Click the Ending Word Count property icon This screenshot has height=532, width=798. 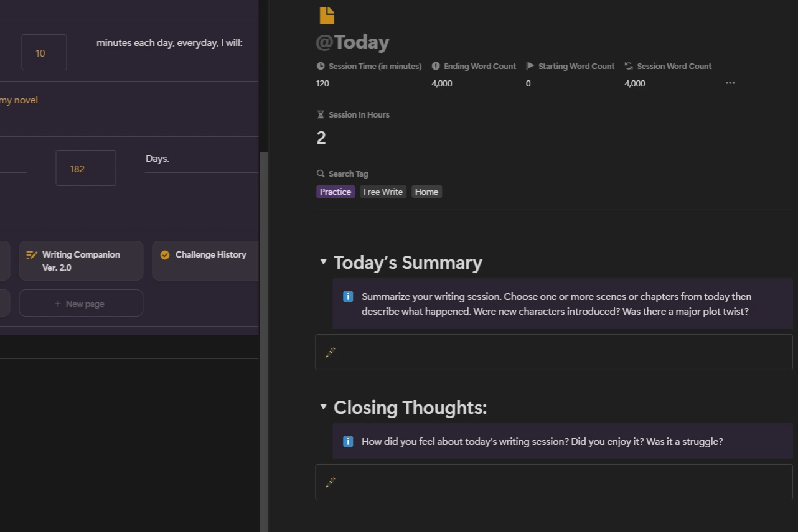[436, 66]
